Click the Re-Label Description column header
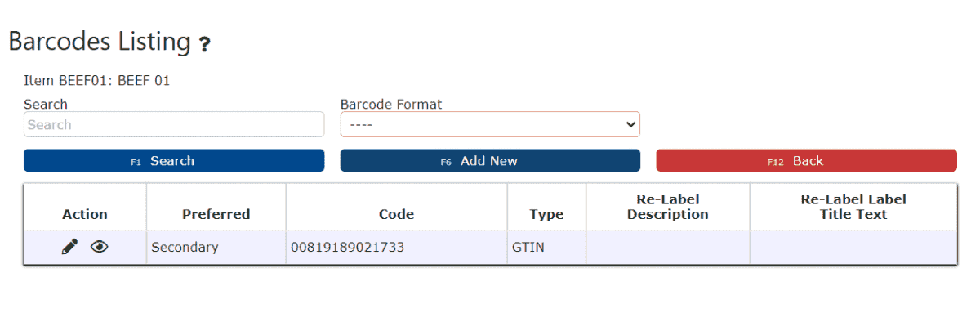 [668, 207]
